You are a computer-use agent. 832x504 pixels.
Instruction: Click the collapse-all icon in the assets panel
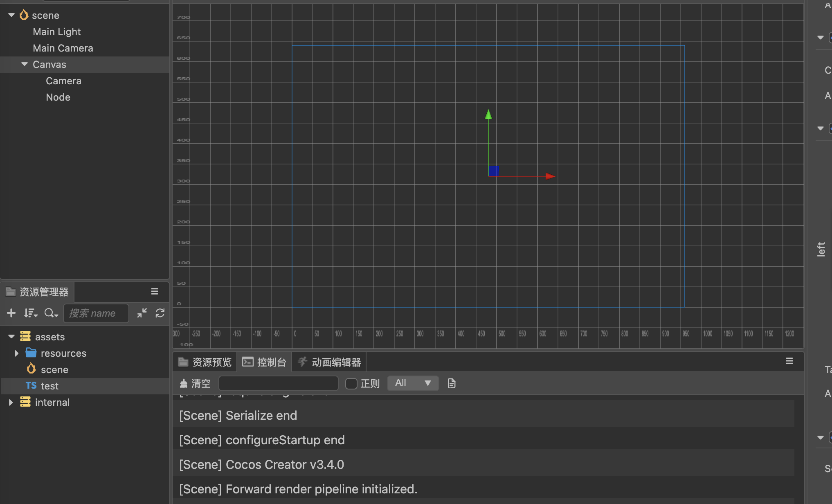point(142,313)
